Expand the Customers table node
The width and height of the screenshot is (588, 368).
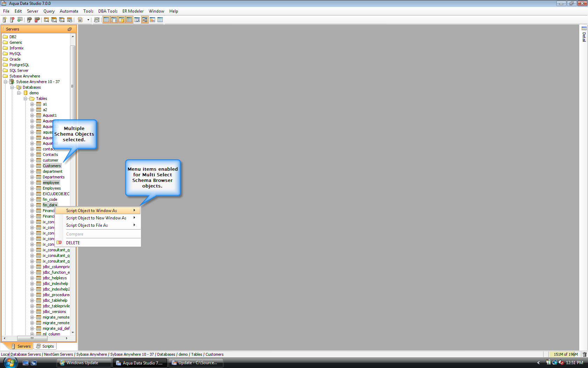click(x=32, y=166)
